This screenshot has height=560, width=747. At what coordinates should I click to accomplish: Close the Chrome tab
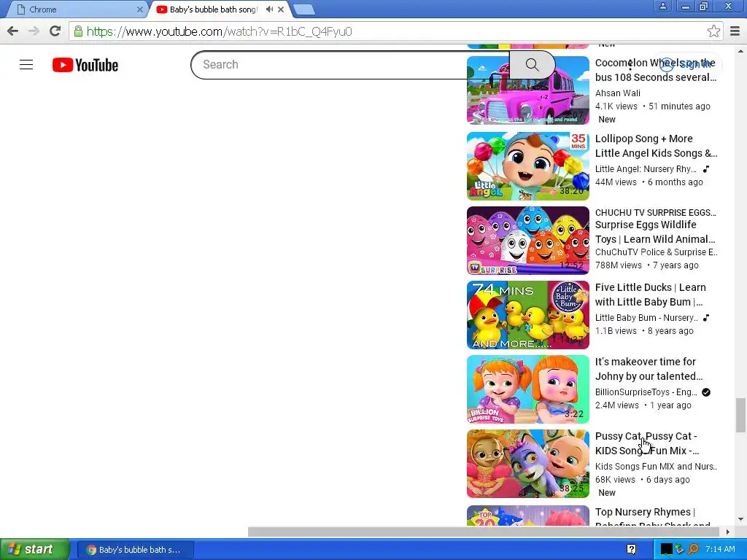[139, 9]
